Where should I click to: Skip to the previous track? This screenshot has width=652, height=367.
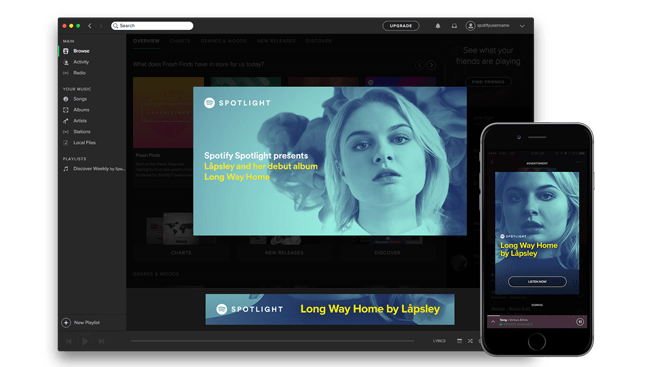click(x=69, y=341)
